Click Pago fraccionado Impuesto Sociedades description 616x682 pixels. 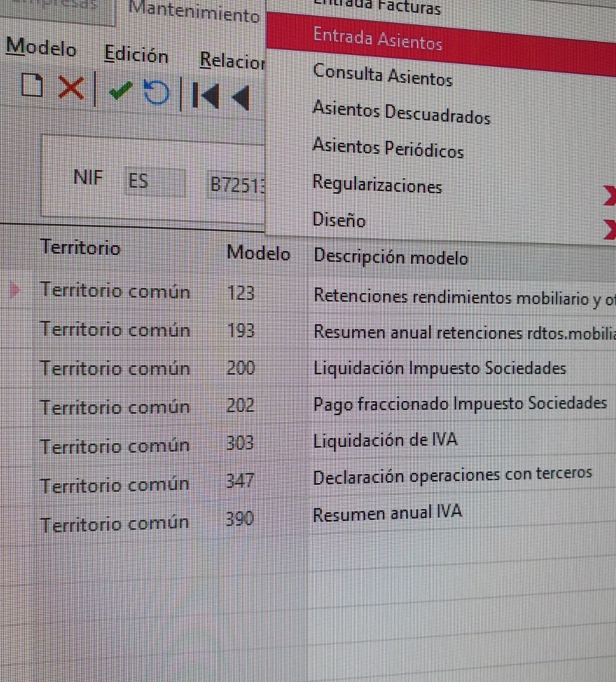click(x=460, y=404)
